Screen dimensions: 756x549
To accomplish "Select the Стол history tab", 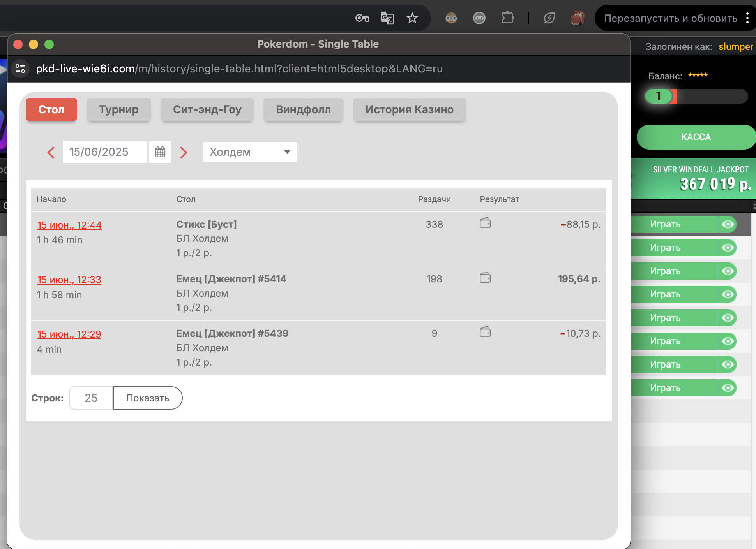I will 51,109.
